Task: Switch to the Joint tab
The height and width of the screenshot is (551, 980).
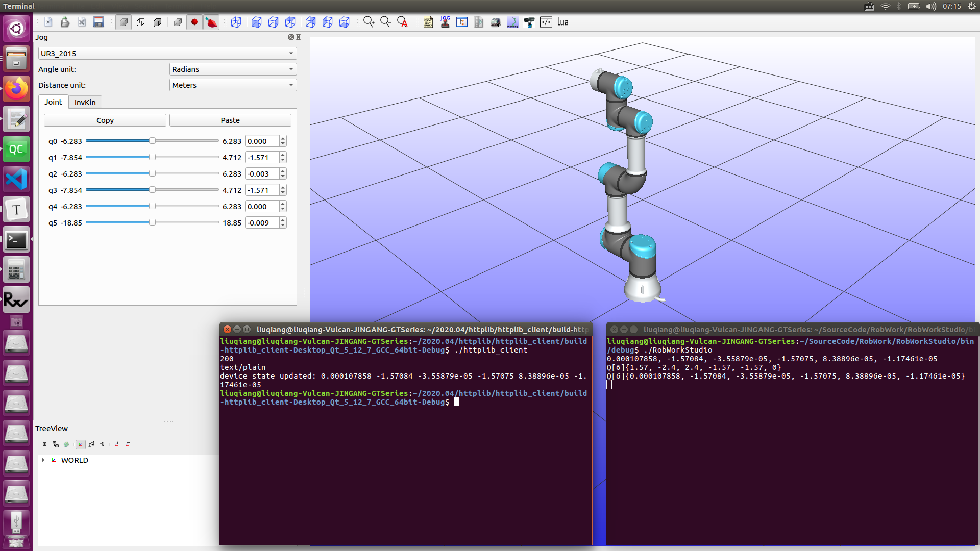Action: click(53, 102)
